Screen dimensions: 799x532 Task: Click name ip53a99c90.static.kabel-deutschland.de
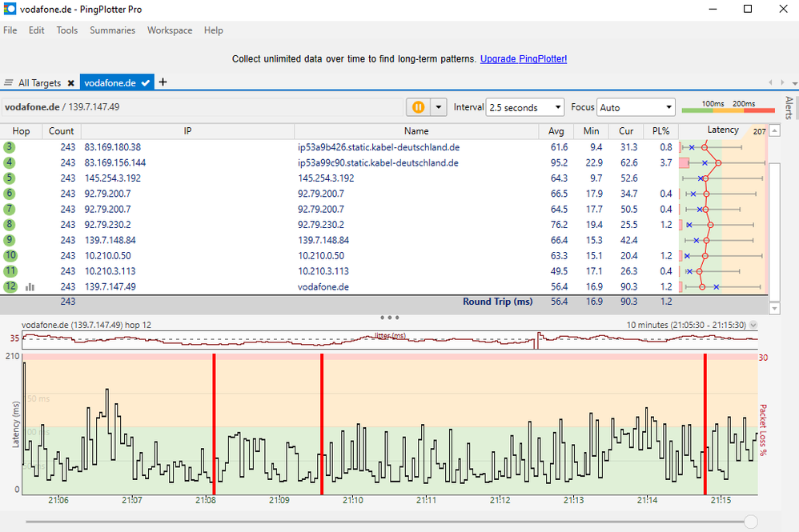click(378, 163)
